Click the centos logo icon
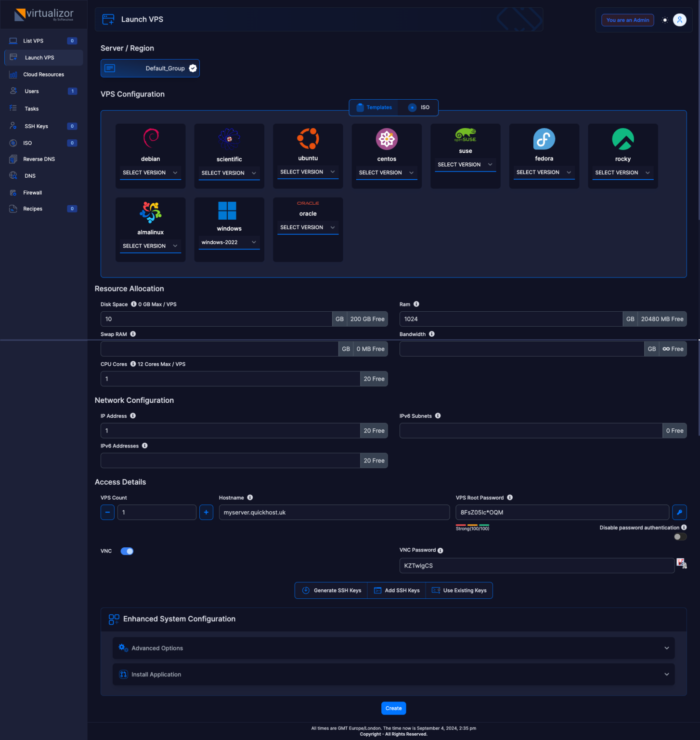 tap(387, 139)
